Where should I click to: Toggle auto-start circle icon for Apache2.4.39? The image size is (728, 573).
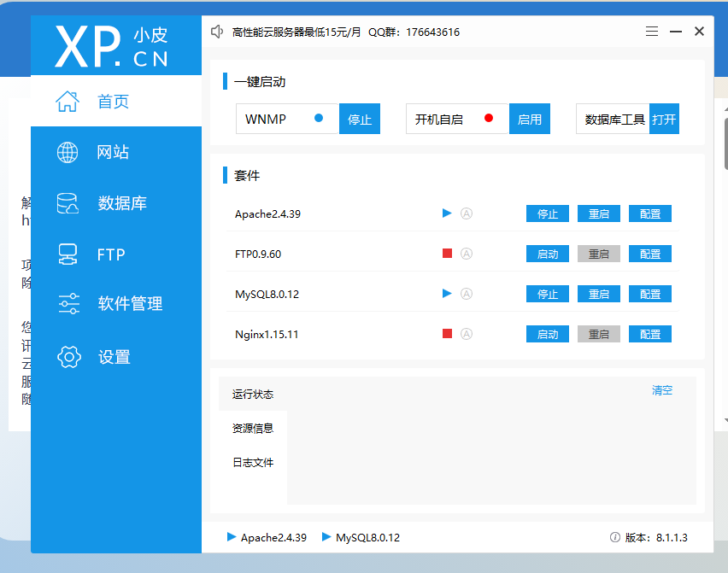467,213
